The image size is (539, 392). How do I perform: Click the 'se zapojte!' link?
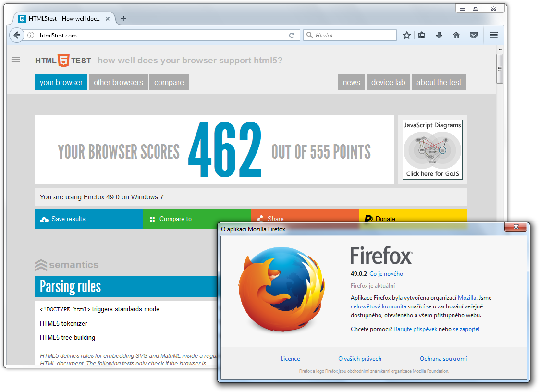(466, 329)
